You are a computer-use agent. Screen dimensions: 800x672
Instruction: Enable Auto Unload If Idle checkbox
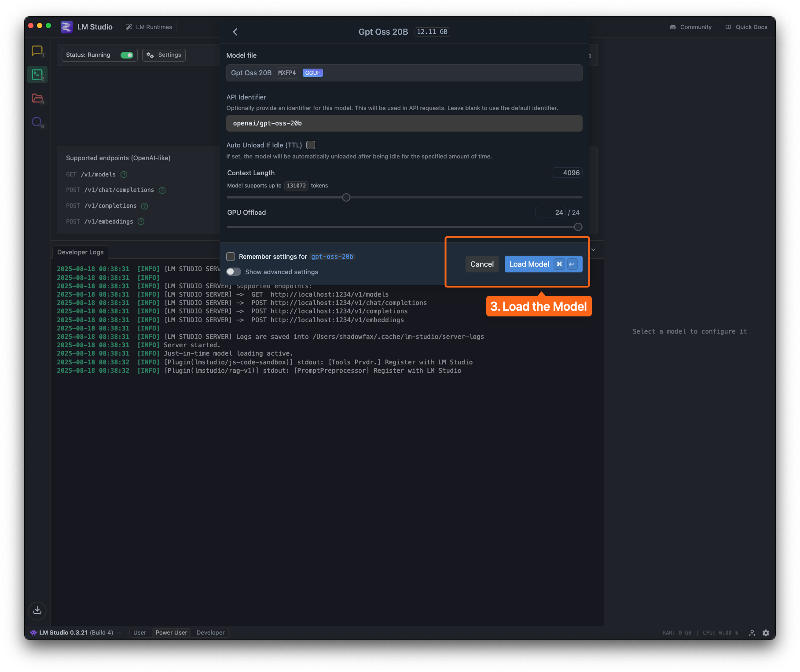[x=311, y=145]
